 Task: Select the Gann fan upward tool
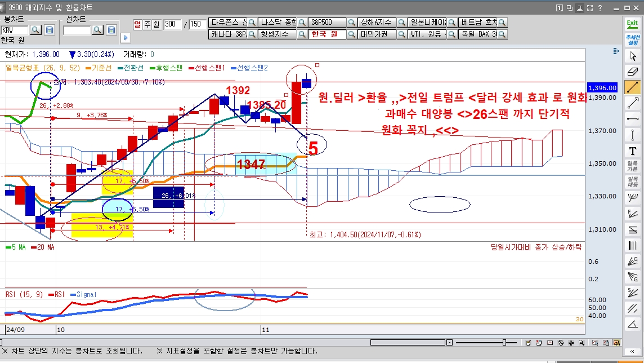point(633,261)
